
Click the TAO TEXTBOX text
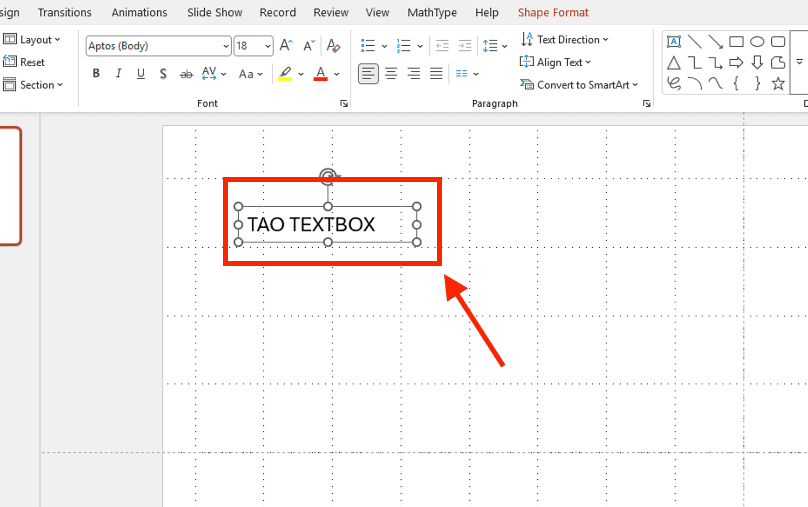click(x=311, y=225)
